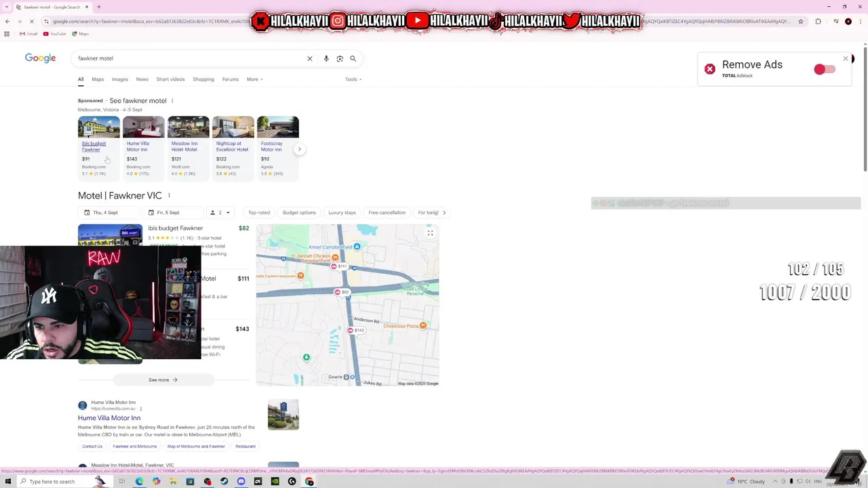Open the Gmail bookmark
The image size is (868, 488).
tap(28, 33)
